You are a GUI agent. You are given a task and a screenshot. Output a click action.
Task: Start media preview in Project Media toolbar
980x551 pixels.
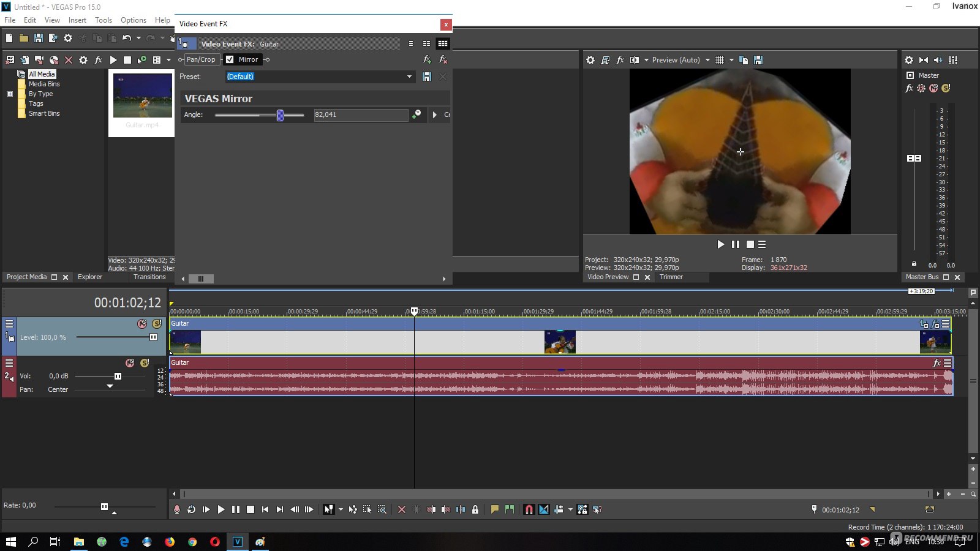click(113, 60)
